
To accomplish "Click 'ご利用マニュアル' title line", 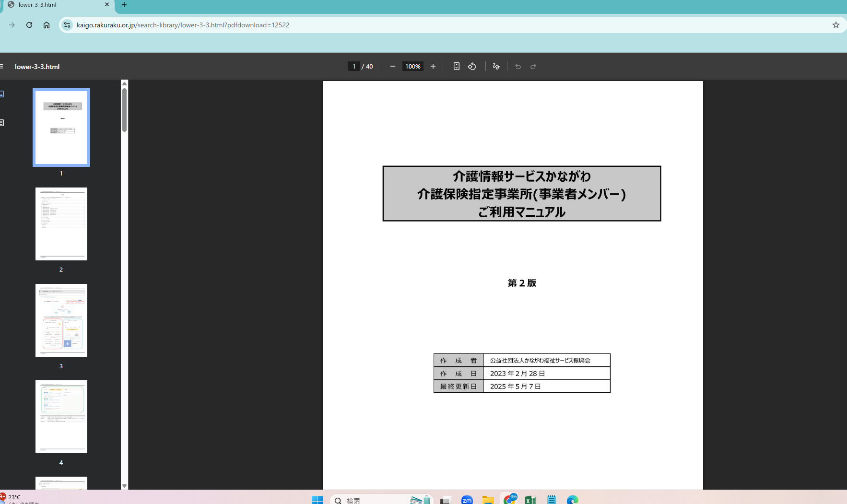I will [522, 212].
